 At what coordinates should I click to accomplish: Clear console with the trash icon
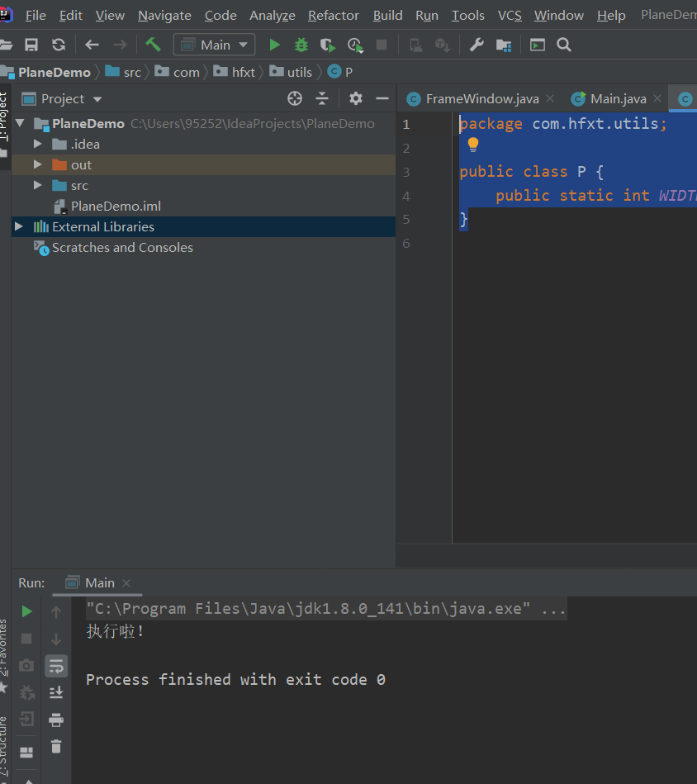pyautogui.click(x=56, y=747)
